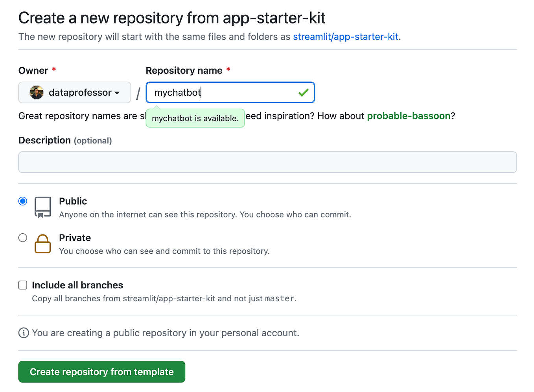Image resolution: width=534 pixels, height=392 pixels.
Task: Click the private repository lock icon
Action: pyautogui.click(x=42, y=244)
